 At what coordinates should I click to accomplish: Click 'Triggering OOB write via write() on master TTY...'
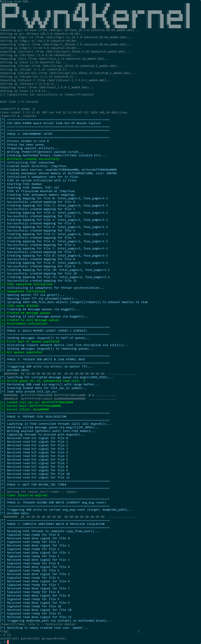click(x=46, y=366)
